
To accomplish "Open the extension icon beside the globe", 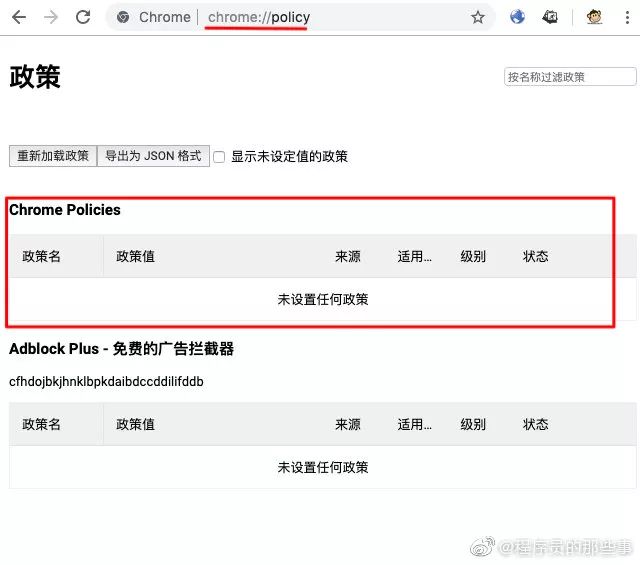I will point(550,17).
